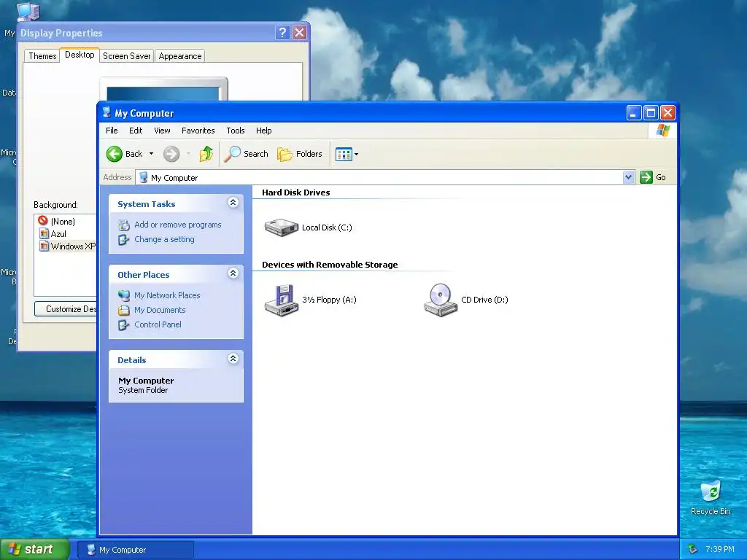Click the grayed Forward arrow icon

point(171,154)
